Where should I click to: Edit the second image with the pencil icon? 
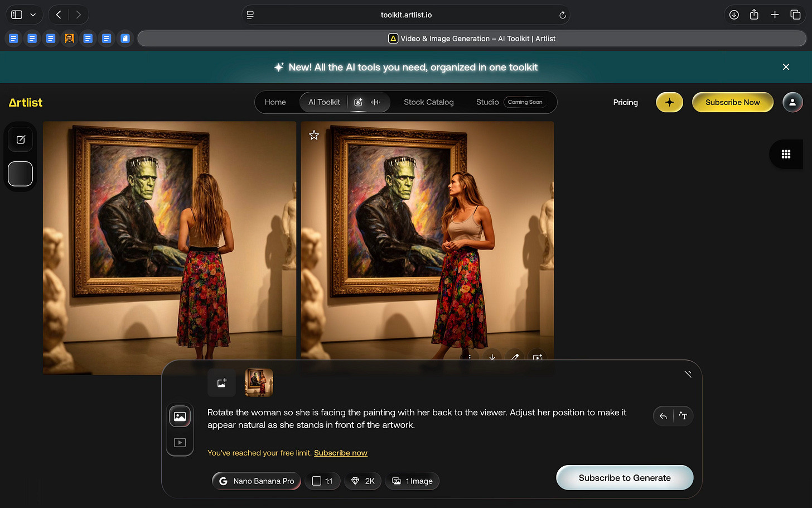point(515,357)
